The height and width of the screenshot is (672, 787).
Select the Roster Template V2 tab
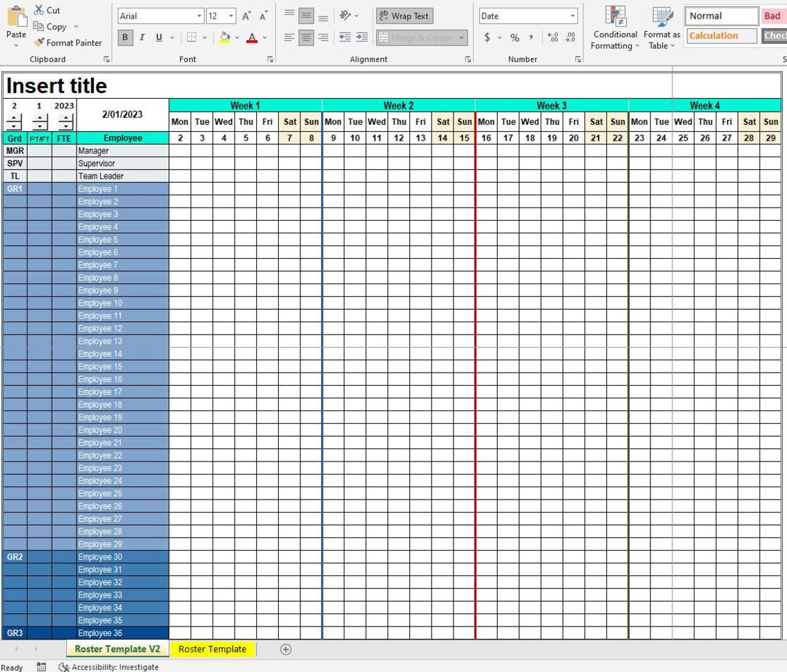click(117, 649)
